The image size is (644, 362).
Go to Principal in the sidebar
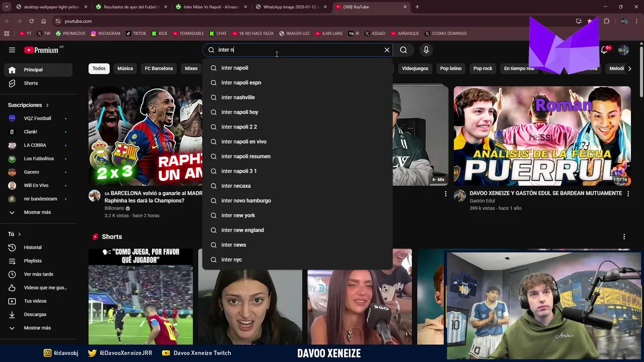38,70
